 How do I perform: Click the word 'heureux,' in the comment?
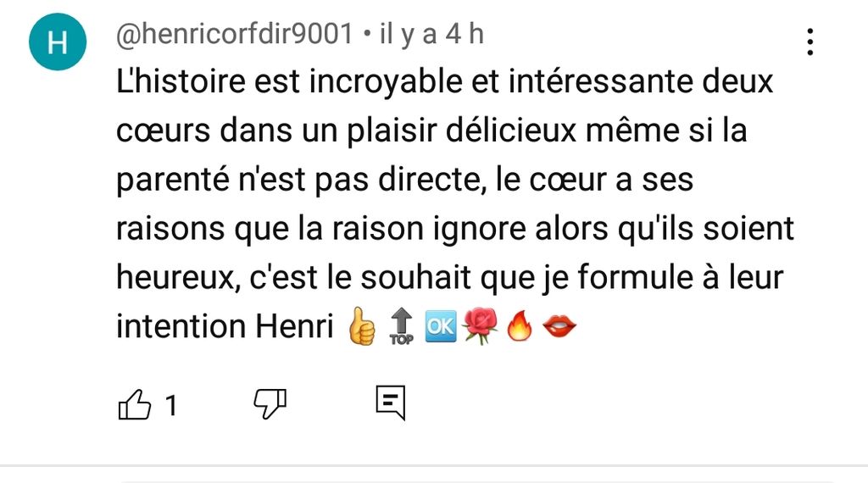click(178, 277)
